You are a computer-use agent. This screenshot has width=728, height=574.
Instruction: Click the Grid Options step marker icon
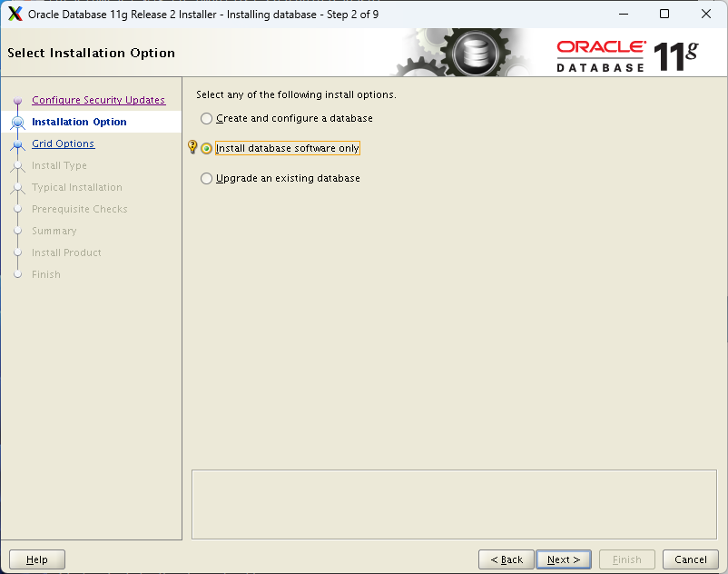pyautogui.click(x=17, y=144)
